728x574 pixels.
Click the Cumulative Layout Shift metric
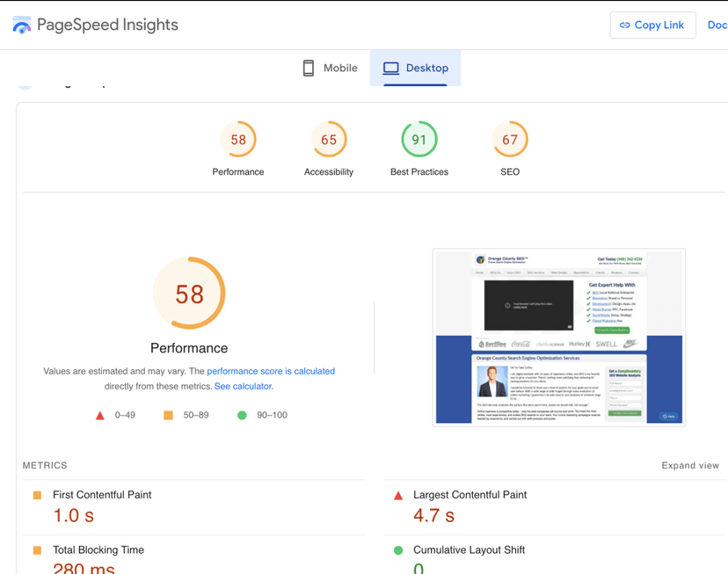(x=469, y=549)
